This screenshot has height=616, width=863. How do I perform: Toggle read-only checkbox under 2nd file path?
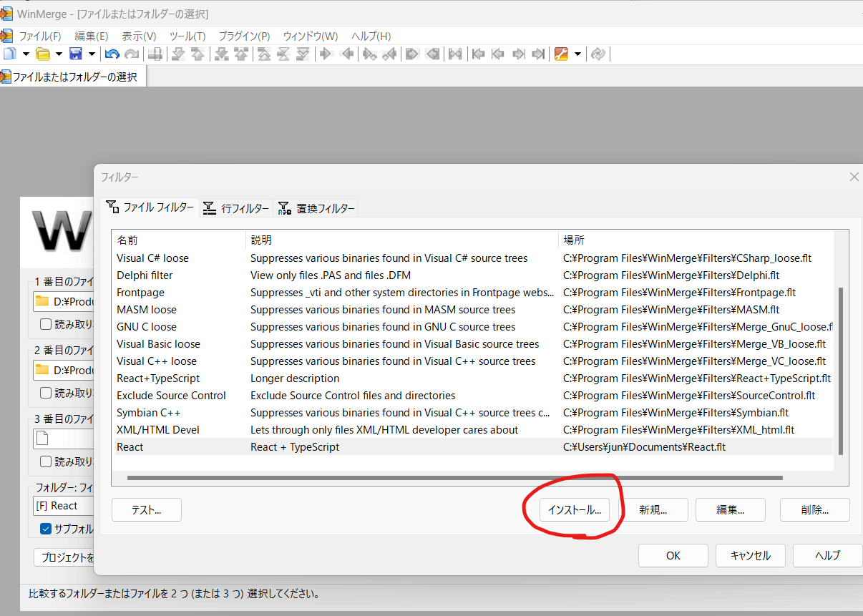coord(46,393)
